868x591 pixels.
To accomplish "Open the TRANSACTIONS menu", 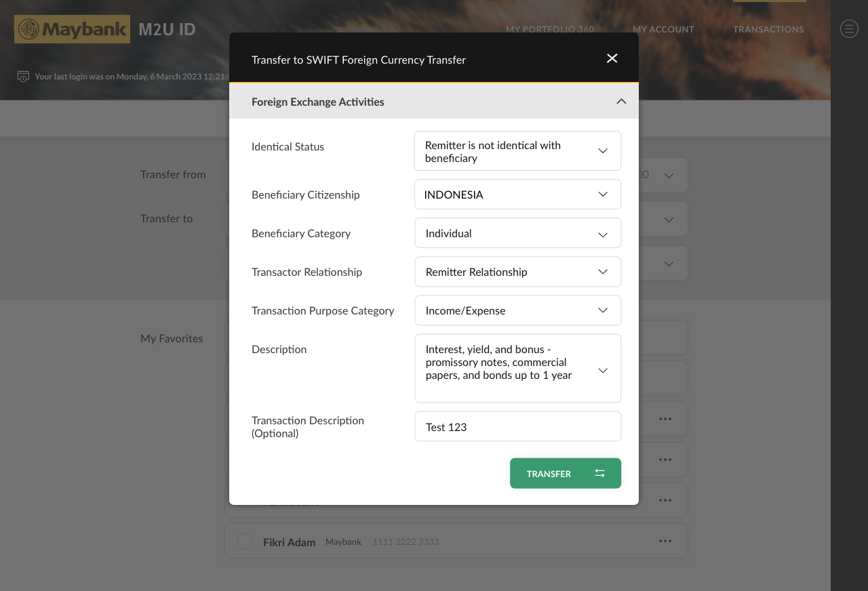I will pos(768,29).
